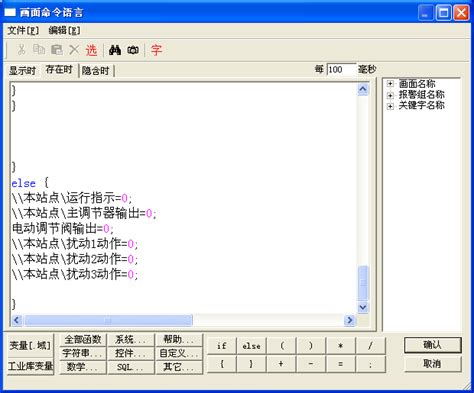Switch to the 显示时 tab
The height and width of the screenshot is (393, 474).
click(x=22, y=71)
